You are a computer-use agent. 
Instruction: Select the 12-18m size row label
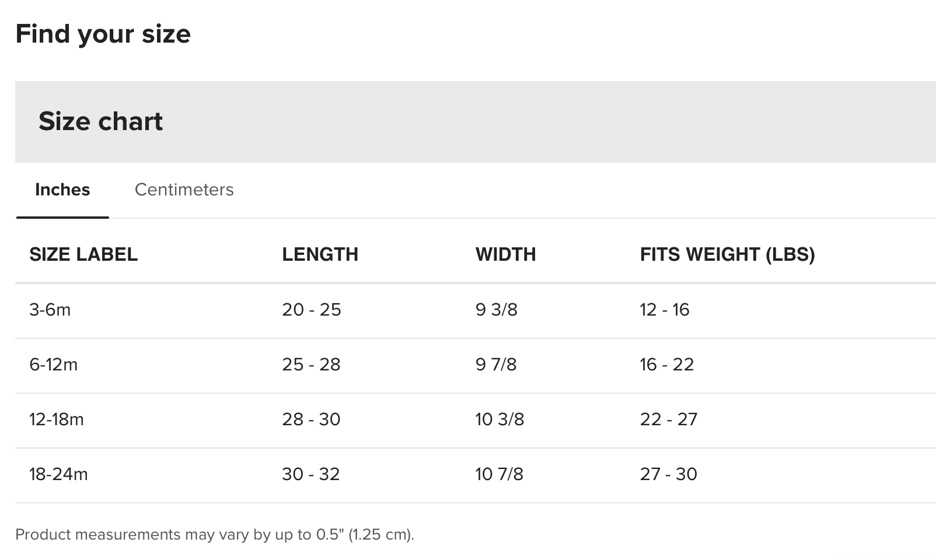click(57, 419)
